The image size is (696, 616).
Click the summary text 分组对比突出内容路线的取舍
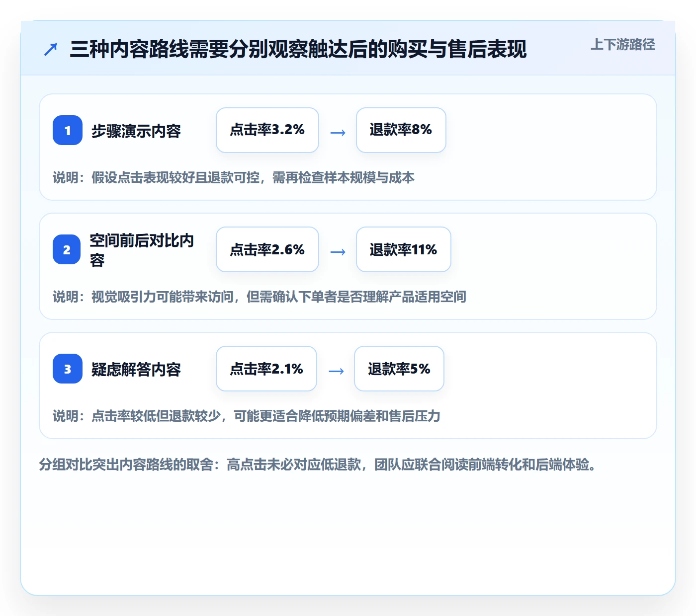coord(126,465)
